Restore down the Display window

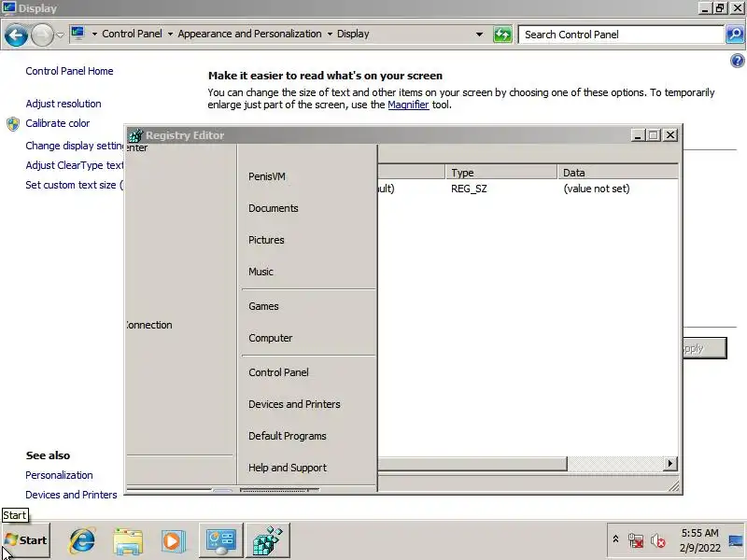coord(720,8)
